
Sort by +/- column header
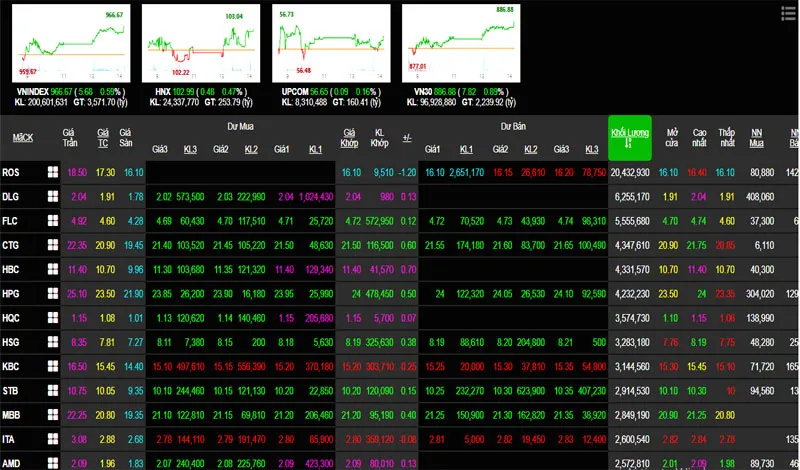(407, 138)
